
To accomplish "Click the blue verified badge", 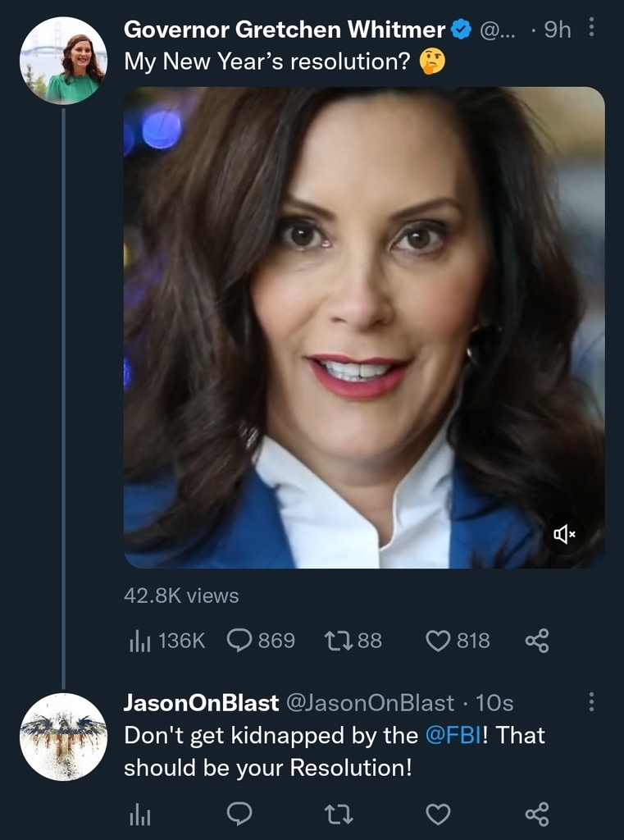I will coord(461,30).
